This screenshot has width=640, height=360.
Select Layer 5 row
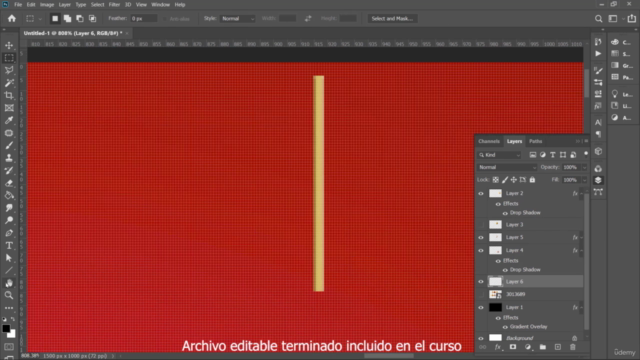tap(530, 237)
